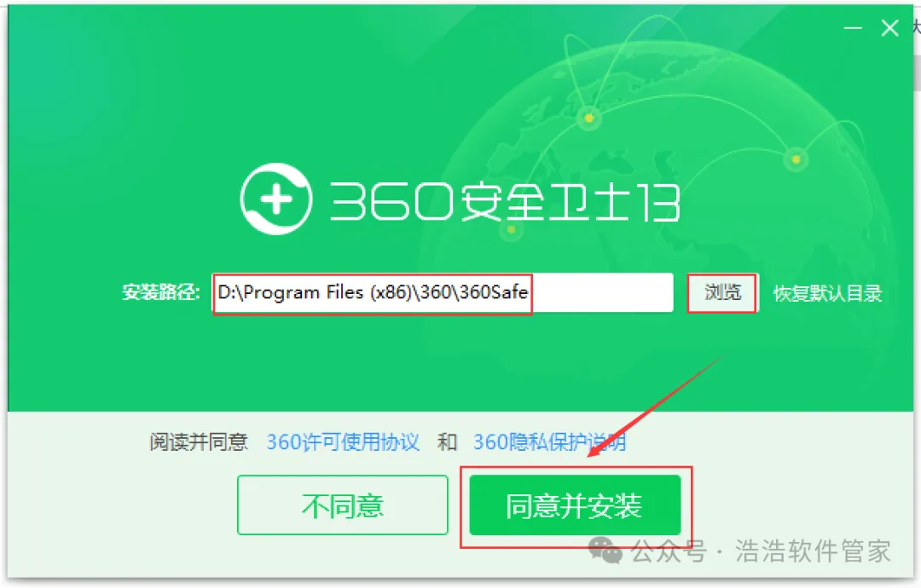
Task: Focus the 安装路径 install path field
Action: click(x=443, y=293)
